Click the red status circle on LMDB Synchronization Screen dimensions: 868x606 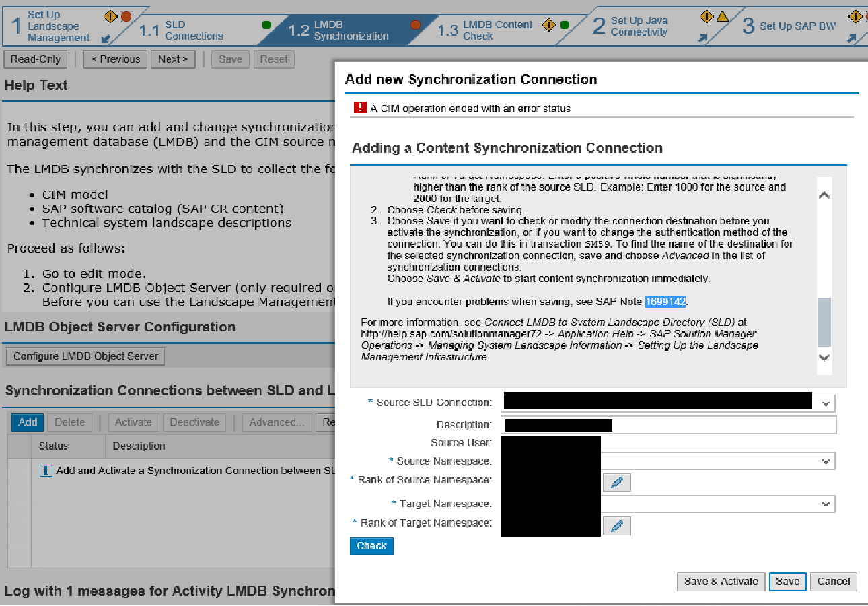[x=415, y=25]
